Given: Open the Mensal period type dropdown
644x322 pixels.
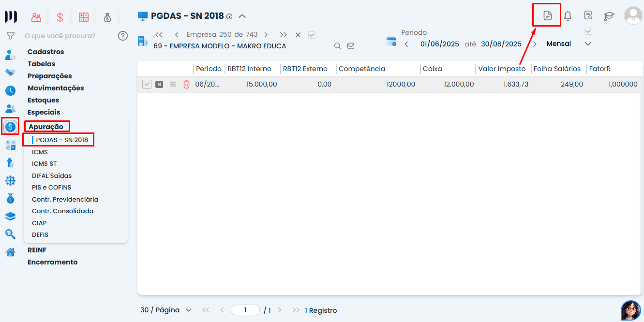Looking at the screenshot, I should [x=588, y=44].
